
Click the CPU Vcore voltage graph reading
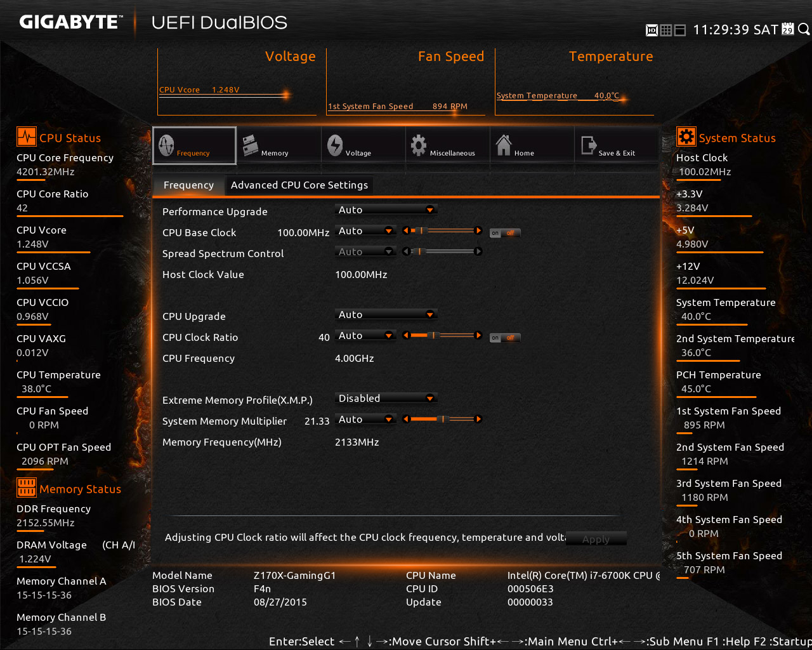point(199,90)
